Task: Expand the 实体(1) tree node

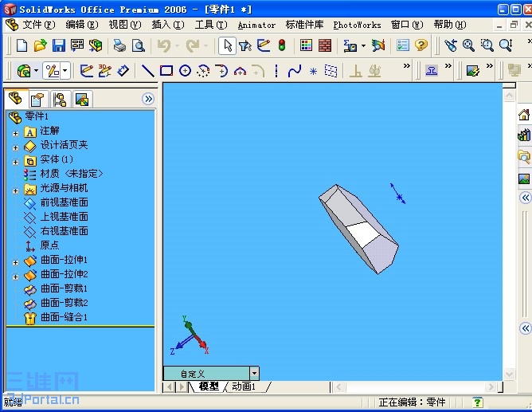Action: (15, 163)
